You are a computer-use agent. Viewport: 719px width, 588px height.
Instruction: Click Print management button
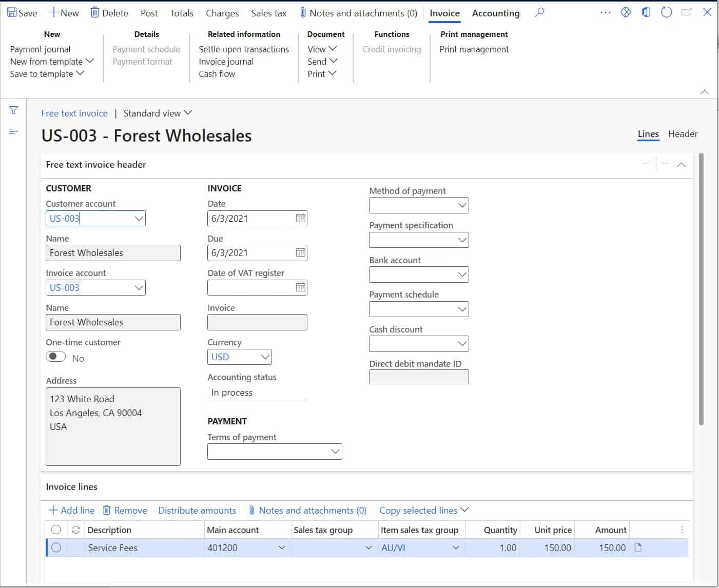click(x=474, y=49)
